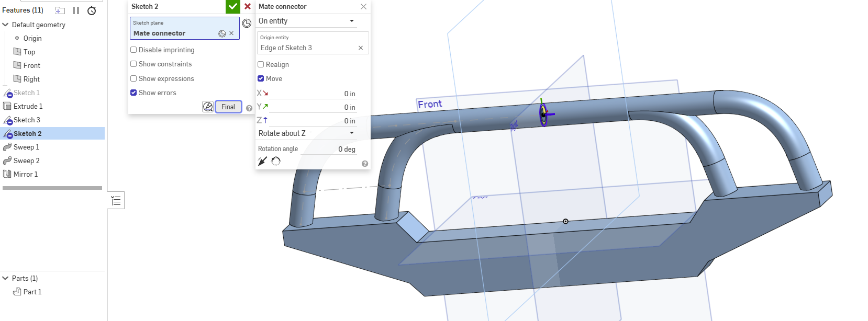Click the Sweep 1 feature icon
868x321 pixels.
tap(7, 147)
